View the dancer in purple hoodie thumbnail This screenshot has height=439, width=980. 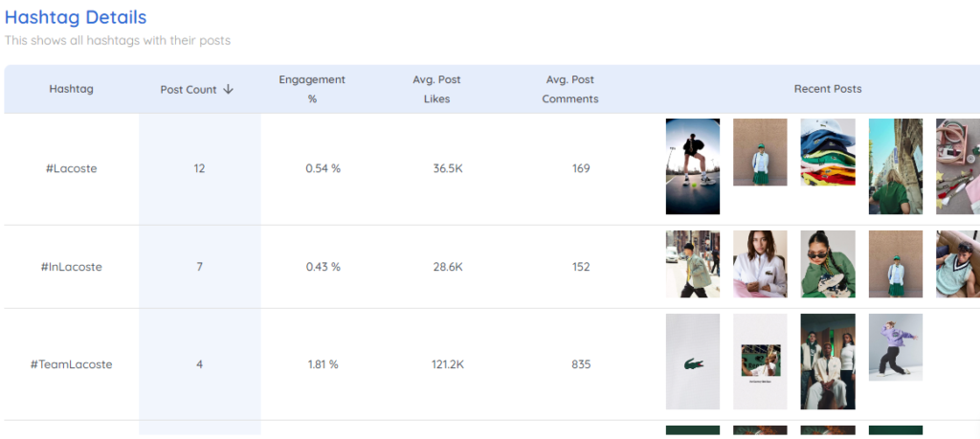click(895, 347)
